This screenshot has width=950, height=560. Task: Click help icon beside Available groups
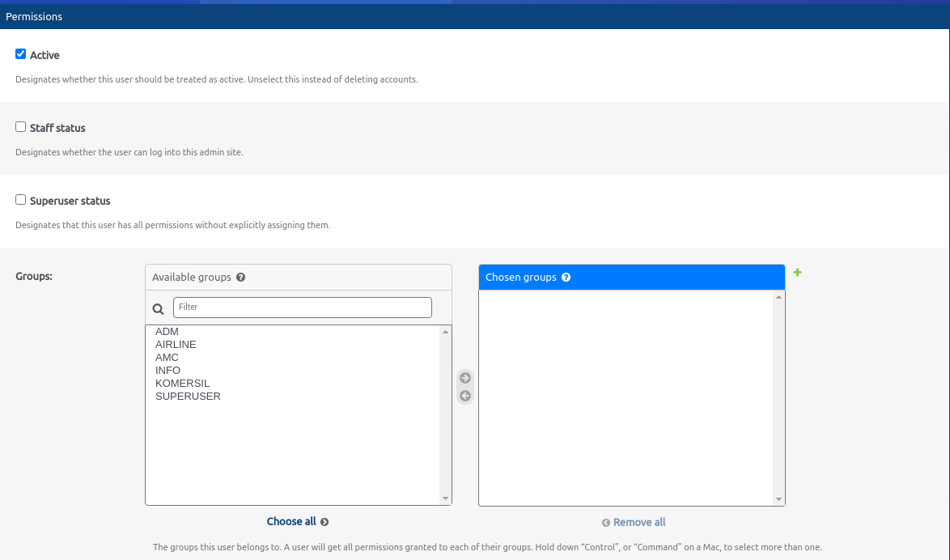(x=240, y=277)
